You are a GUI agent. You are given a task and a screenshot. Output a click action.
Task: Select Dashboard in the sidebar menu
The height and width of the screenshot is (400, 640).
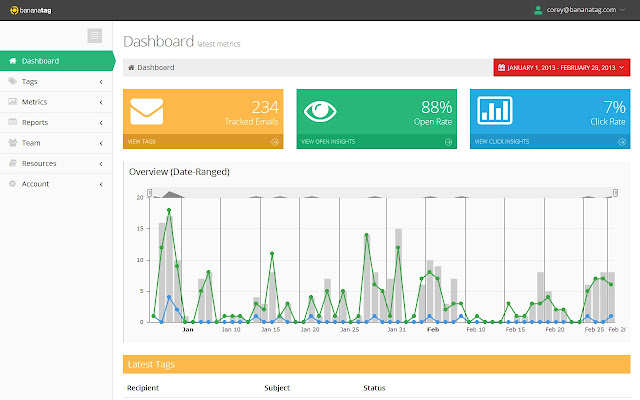pyautogui.click(x=57, y=61)
